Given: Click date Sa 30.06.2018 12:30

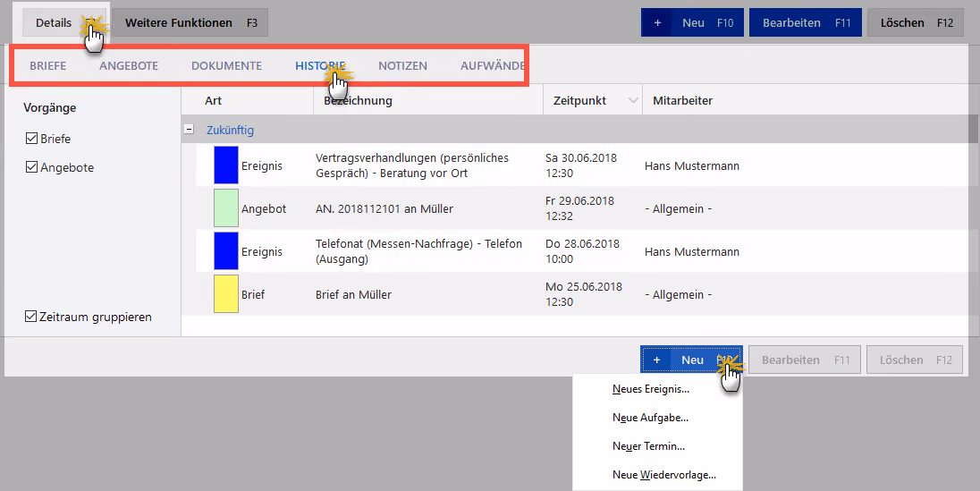Looking at the screenshot, I should click(580, 165).
